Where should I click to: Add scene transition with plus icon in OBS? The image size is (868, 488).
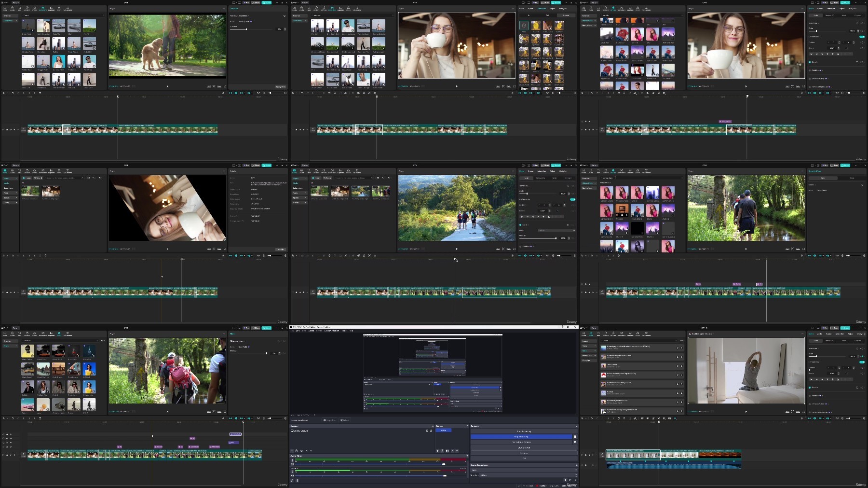[565, 480]
